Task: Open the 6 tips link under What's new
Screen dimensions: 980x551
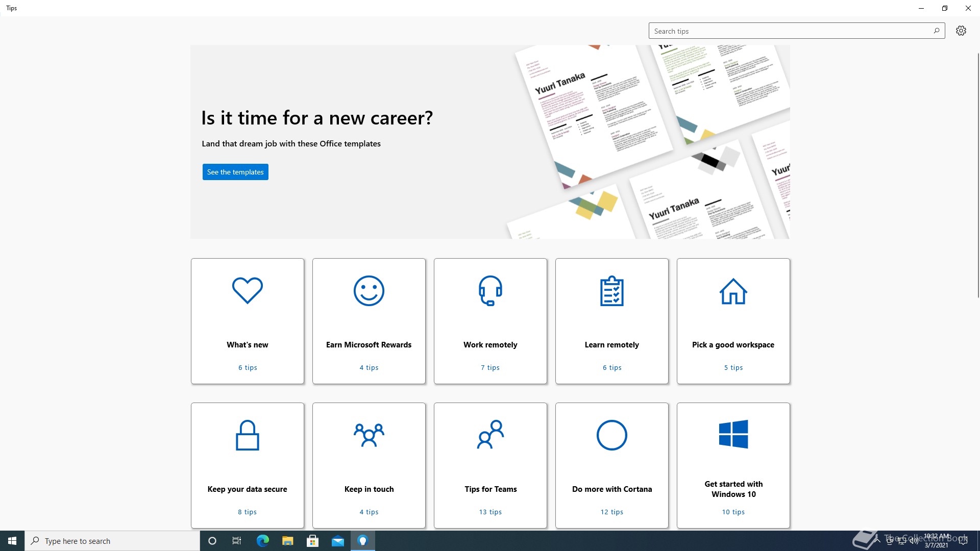Action: click(x=248, y=367)
